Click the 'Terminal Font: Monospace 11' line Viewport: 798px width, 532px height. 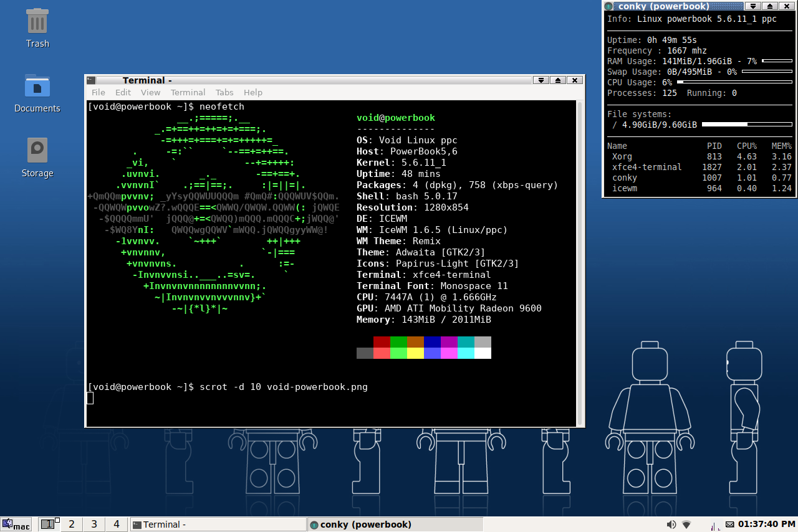coord(433,286)
